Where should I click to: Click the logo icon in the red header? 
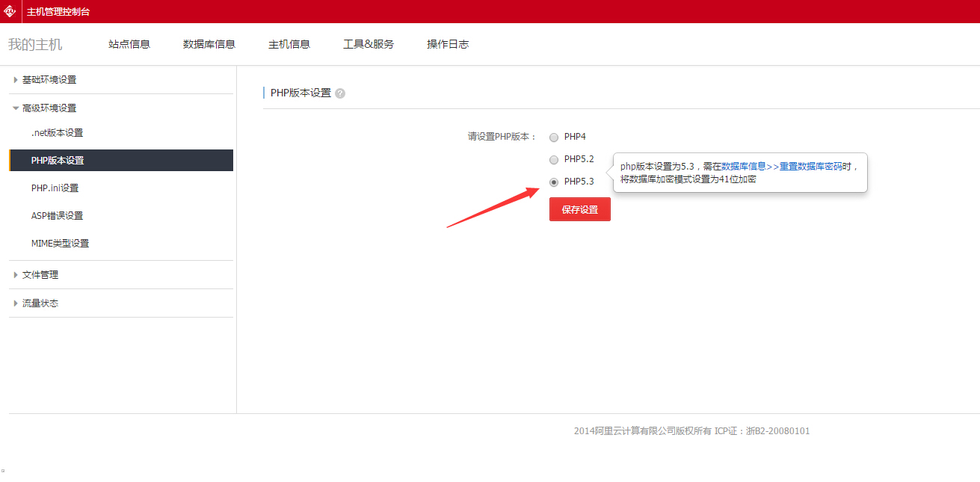coord(10,11)
